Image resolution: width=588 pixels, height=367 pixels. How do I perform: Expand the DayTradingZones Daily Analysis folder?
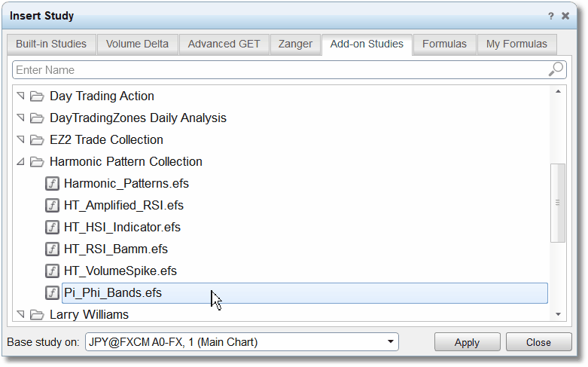pos(20,118)
